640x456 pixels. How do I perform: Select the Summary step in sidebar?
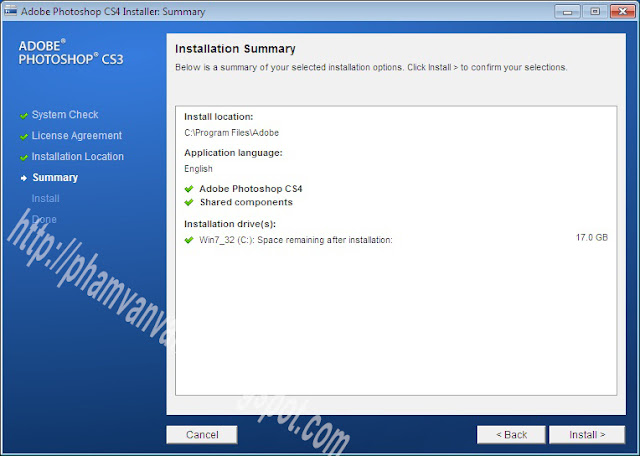pyautogui.click(x=55, y=178)
